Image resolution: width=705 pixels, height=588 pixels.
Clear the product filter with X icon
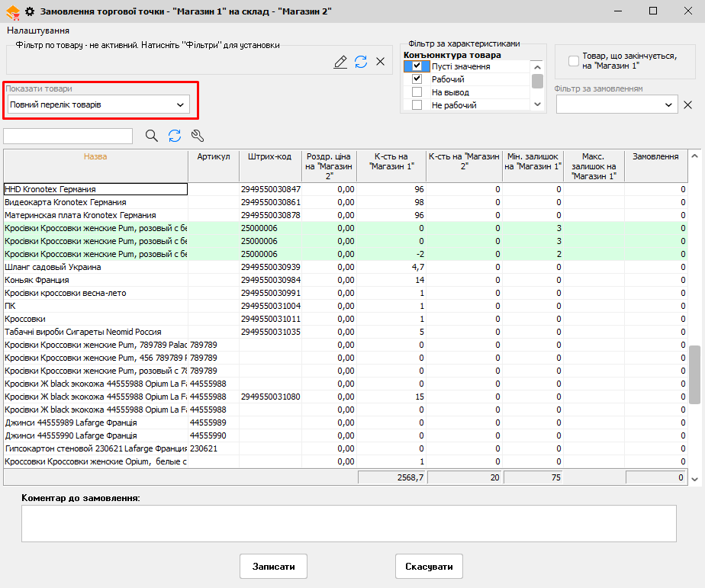pyautogui.click(x=381, y=62)
